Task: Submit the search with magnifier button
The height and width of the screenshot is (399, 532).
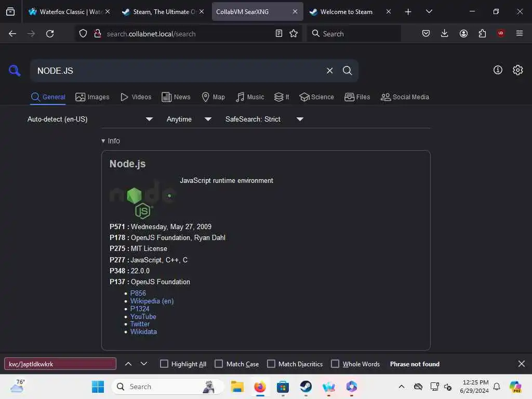Action: coord(348,71)
